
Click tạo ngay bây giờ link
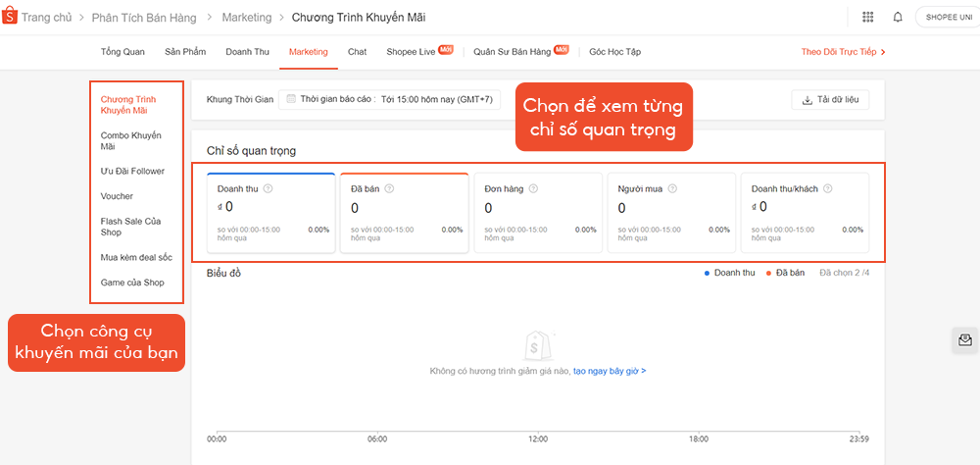pyautogui.click(x=610, y=371)
